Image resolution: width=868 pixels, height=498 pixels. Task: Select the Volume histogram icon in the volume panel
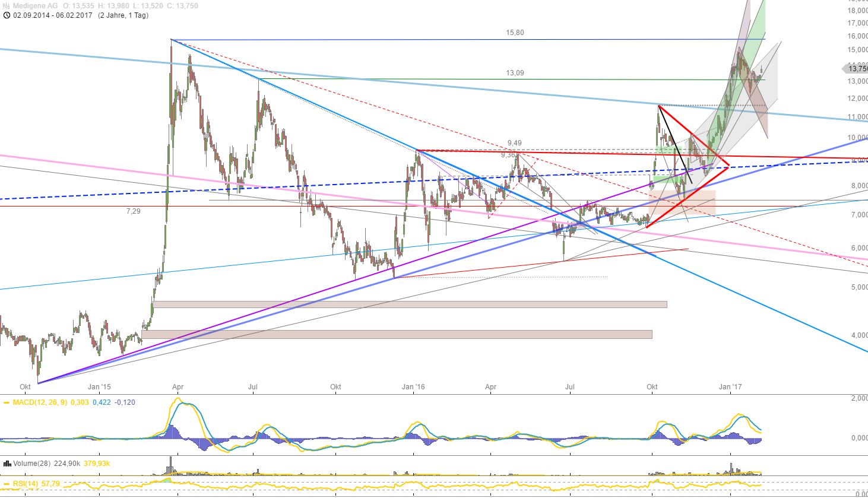click(7, 462)
